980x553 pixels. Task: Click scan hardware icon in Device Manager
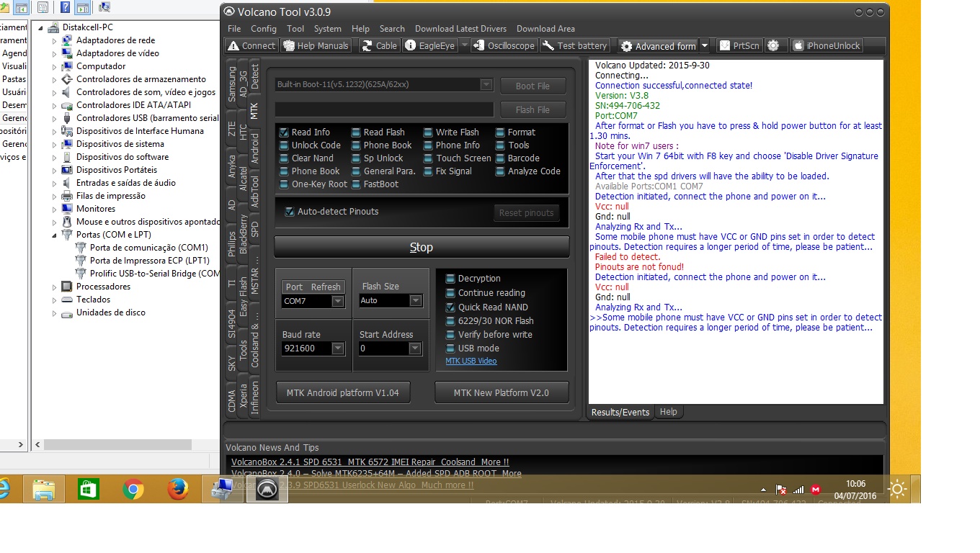104,9
